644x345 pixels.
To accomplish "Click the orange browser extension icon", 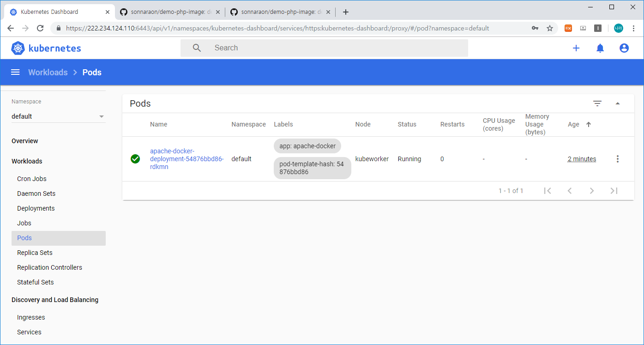I will (568, 28).
